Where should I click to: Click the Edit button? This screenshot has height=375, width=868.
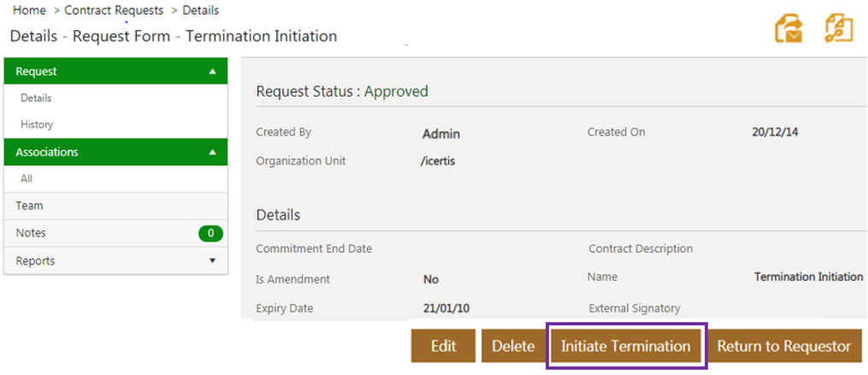tap(443, 346)
